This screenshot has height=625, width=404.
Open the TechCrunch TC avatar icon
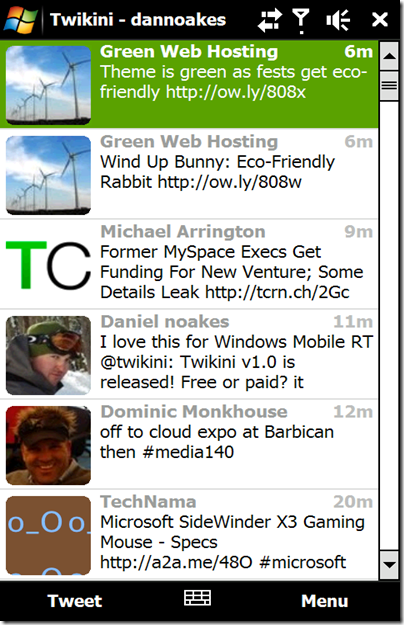pyautogui.click(x=48, y=265)
